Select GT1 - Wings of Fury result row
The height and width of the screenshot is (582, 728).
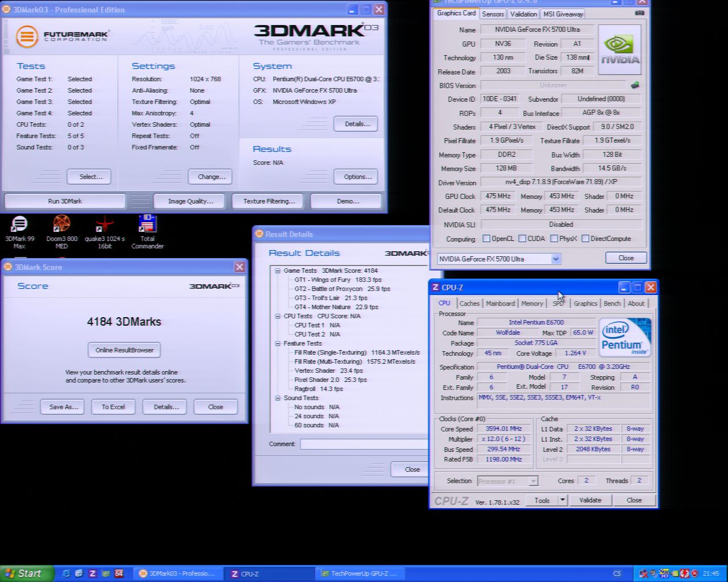[x=338, y=280]
